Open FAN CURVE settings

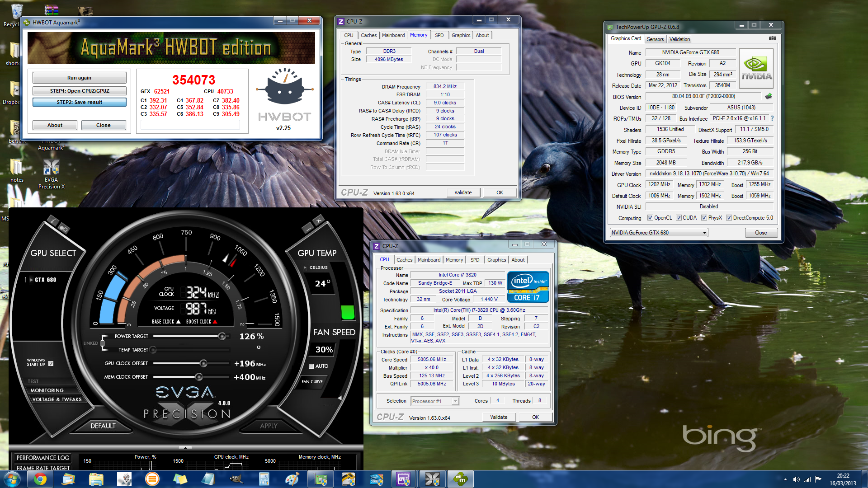pos(312,382)
